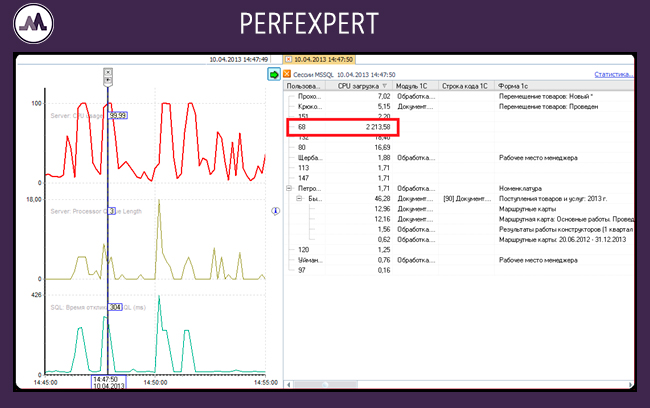
Task: Click the scrollbar left arrow under the table
Action: [288, 385]
